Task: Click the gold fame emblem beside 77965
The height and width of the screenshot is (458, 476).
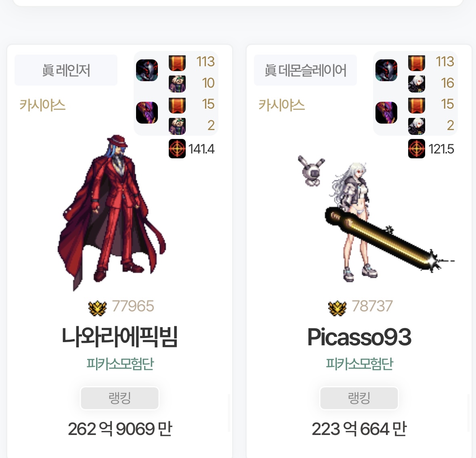Action: click(x=97, y=308)
